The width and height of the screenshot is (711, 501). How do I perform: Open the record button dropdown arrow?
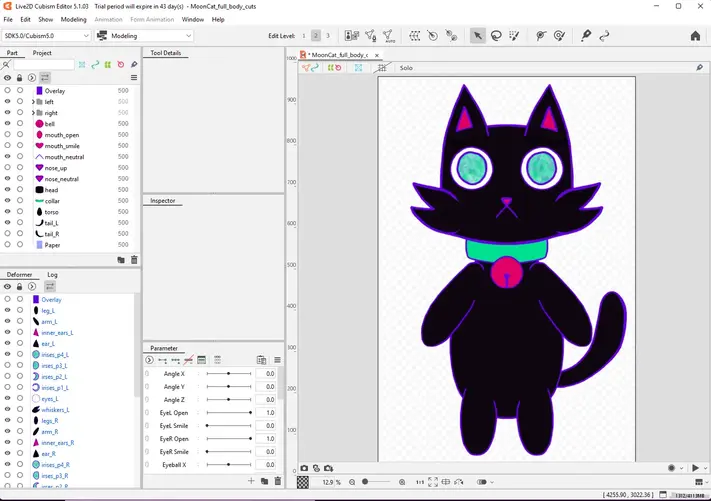tap(681, 468)
